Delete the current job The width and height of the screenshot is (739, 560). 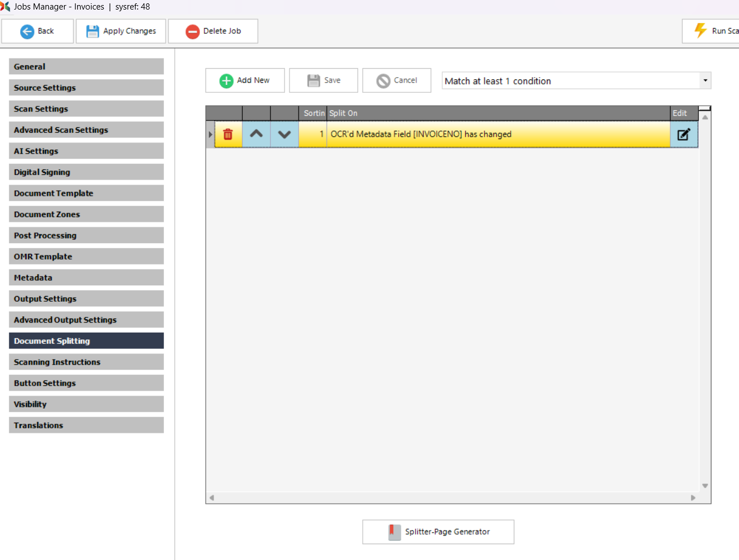213,32
